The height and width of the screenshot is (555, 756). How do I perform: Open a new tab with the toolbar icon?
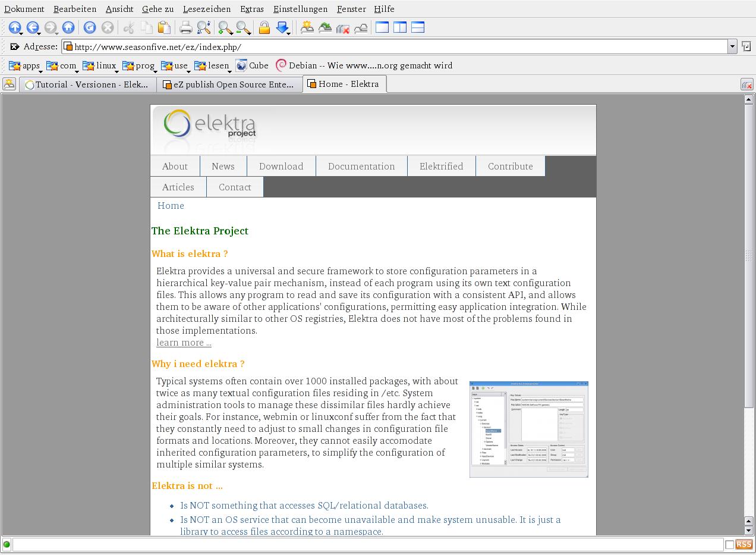[307, 27]
